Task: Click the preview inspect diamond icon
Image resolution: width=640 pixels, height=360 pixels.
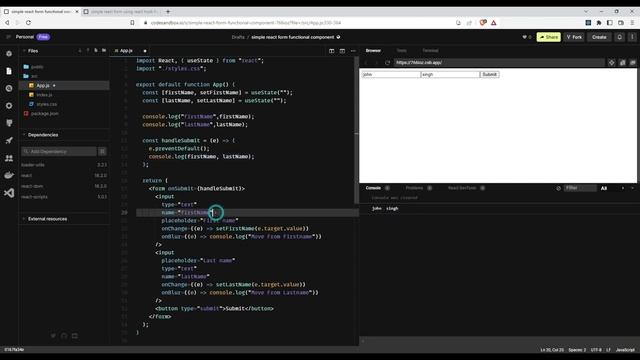Action: (611, 62)
